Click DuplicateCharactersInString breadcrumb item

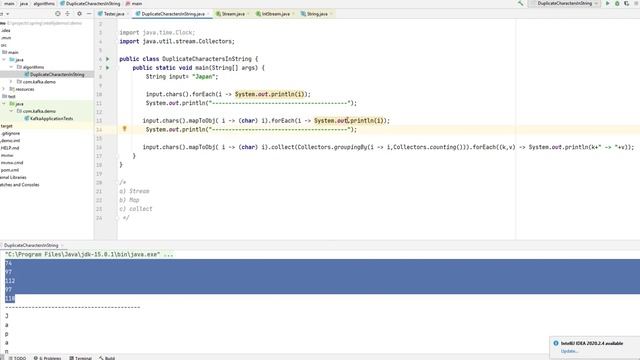click(x=90, y=3)
